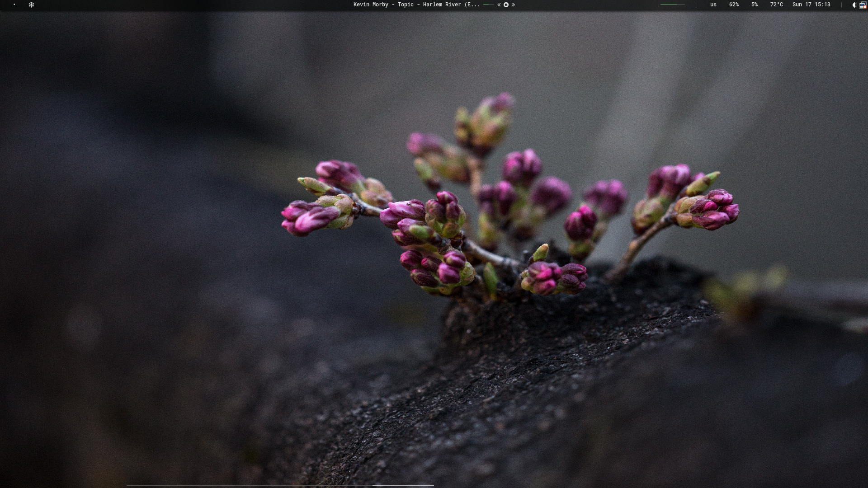This screenshot has width=868, height=488.
Task: Skip to the next track
Action: 513,5
